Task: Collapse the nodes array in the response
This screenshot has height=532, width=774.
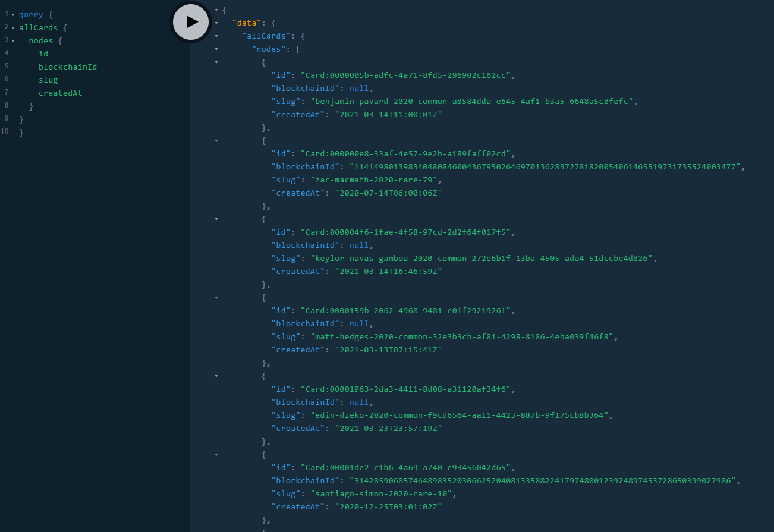Action: (x=216, y=49)
